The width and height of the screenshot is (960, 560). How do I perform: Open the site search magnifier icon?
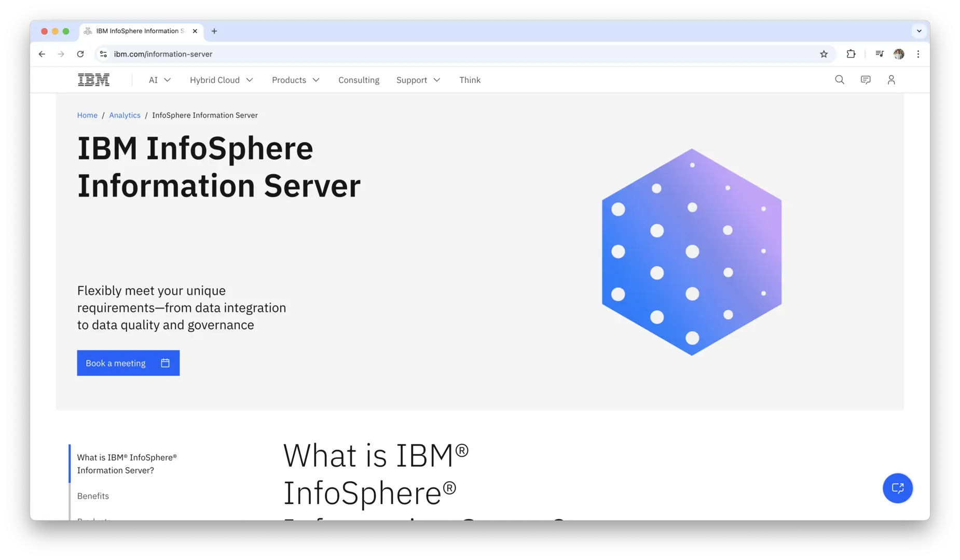pyautogui.click(x=840, y=80)
